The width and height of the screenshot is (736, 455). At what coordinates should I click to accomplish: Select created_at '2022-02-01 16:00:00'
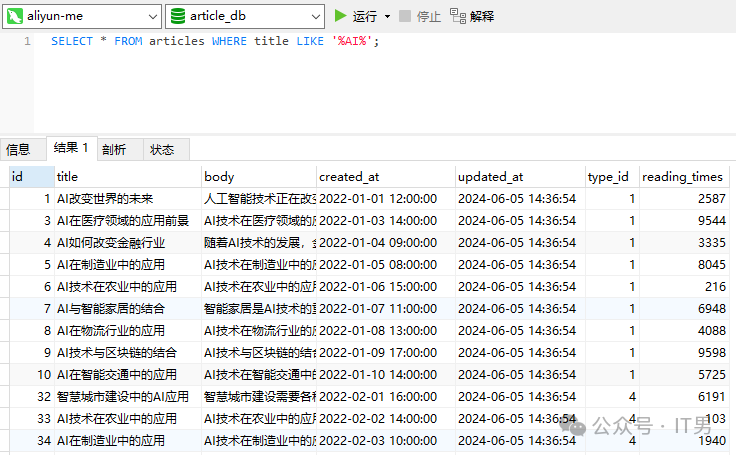pyautogui.click(x=386, y=397)
